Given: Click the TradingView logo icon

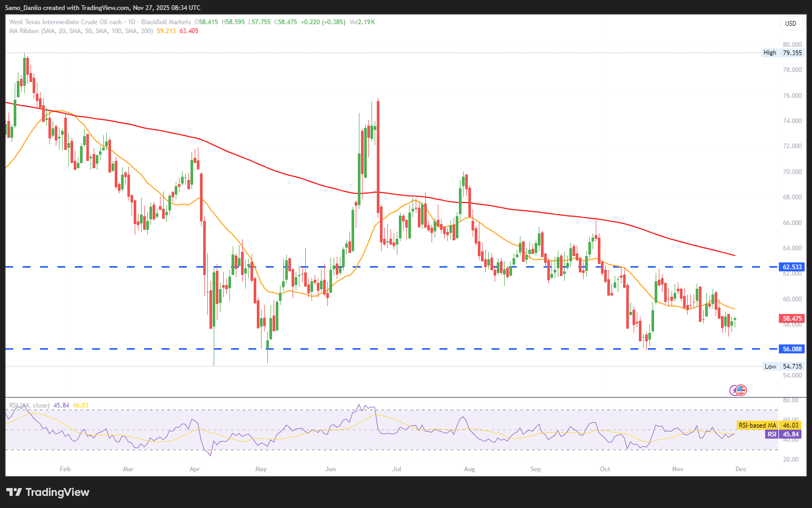Looking at the screenshot, I should [14, 492].
